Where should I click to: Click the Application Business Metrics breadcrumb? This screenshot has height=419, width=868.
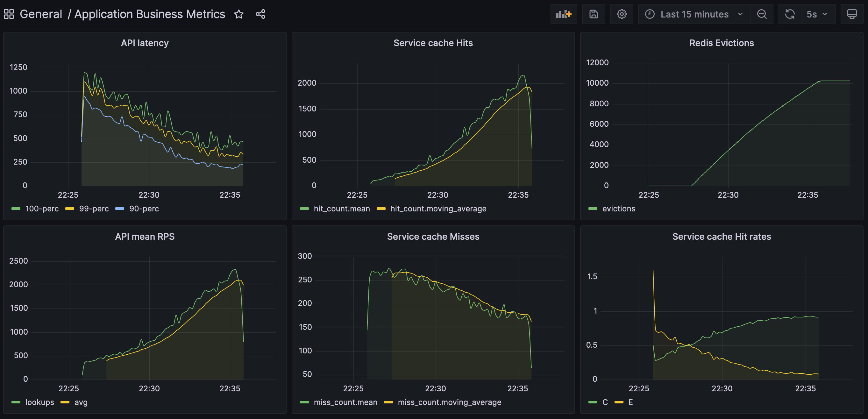click(x=149, y=14)
